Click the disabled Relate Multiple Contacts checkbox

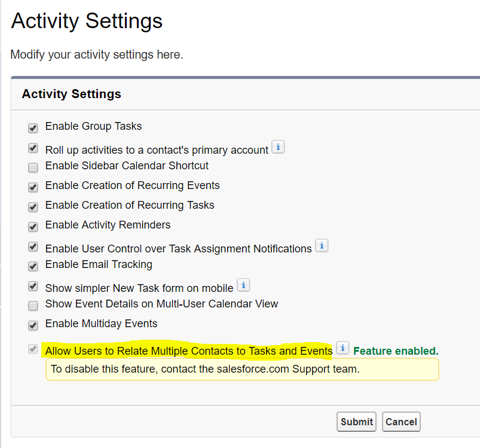click(33, 349)
